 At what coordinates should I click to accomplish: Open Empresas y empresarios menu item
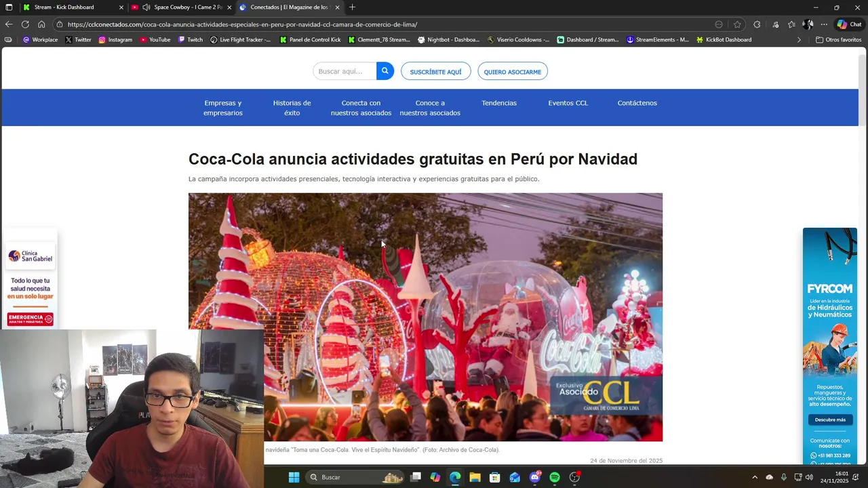(223, 108)
